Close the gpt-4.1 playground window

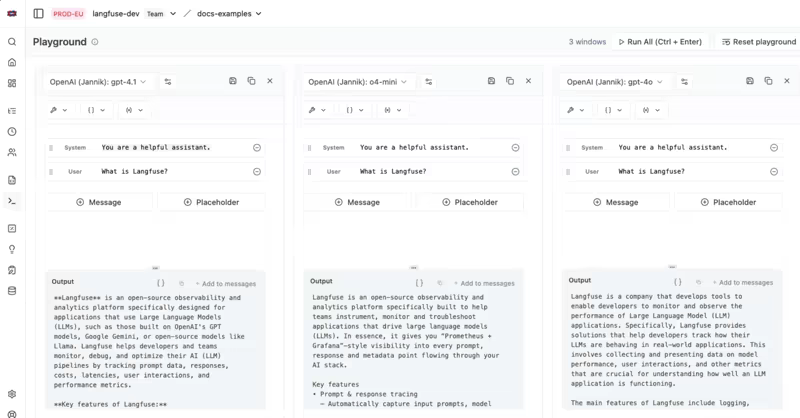click(x=270, y=81)
